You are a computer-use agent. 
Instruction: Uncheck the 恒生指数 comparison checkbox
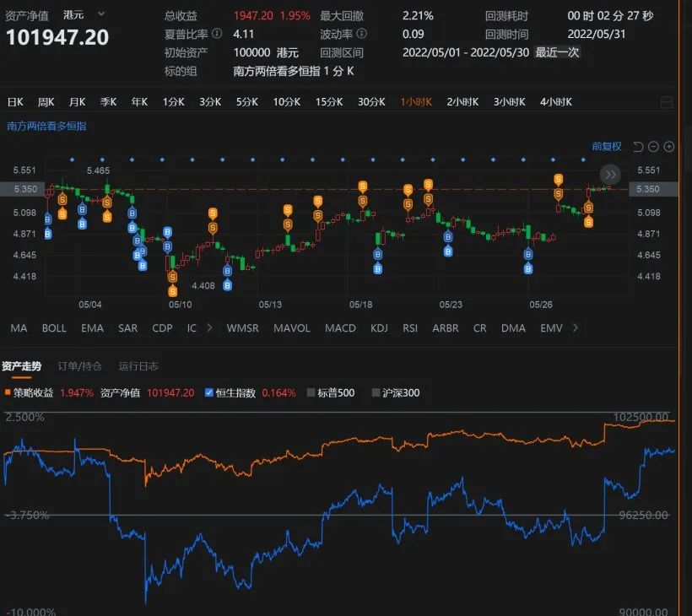pos(208,392)
